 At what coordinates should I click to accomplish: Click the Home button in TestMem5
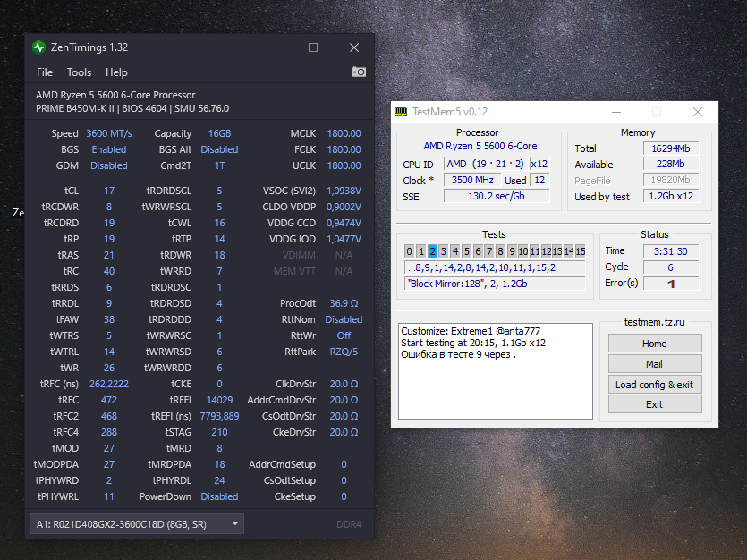tap(655, 344)
